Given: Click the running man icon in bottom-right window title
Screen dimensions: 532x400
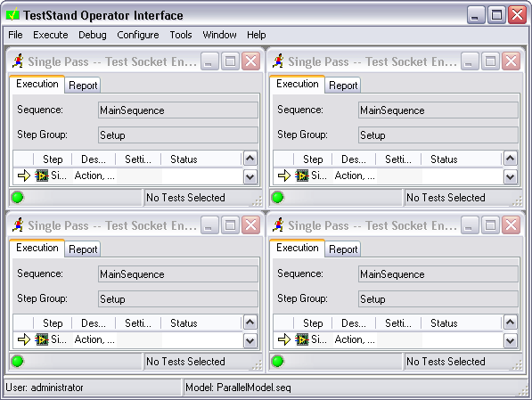Looking at the screenshot, I should [x=278, y=224].
